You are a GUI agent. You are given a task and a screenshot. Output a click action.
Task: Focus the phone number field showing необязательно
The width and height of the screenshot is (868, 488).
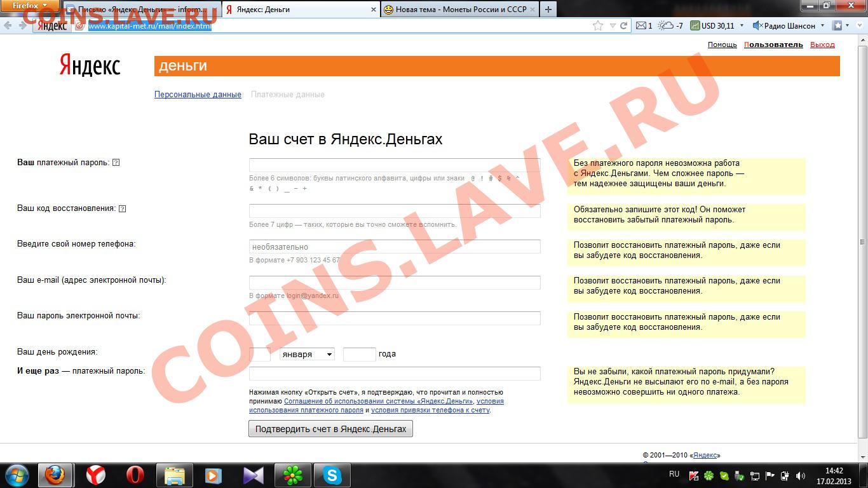click(395, 247)
